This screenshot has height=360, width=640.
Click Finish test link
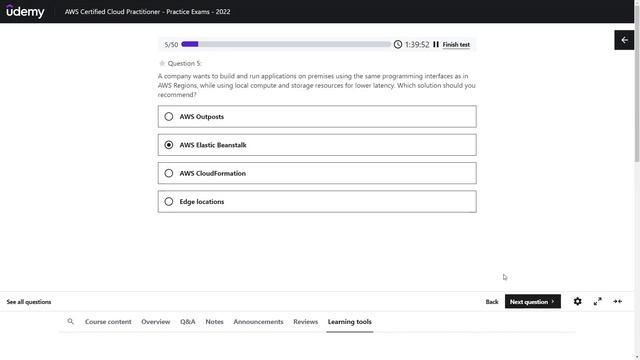(456, 44)
